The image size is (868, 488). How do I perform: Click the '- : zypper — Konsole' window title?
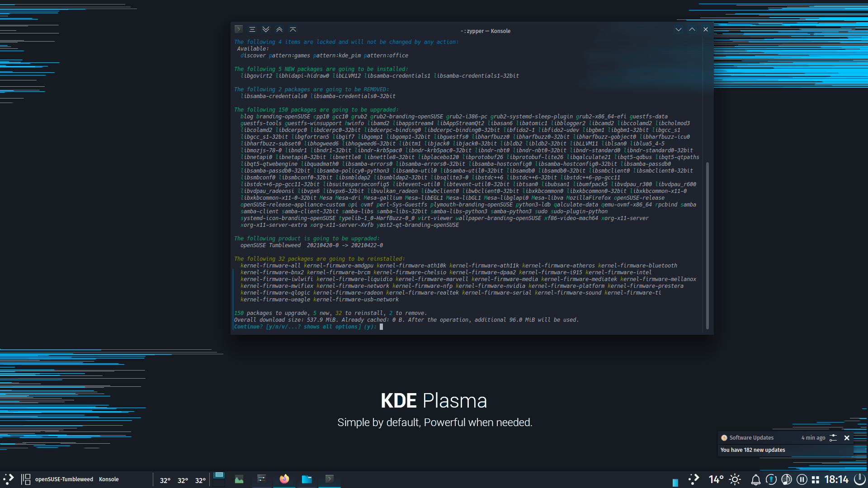(x=486, y=31)
